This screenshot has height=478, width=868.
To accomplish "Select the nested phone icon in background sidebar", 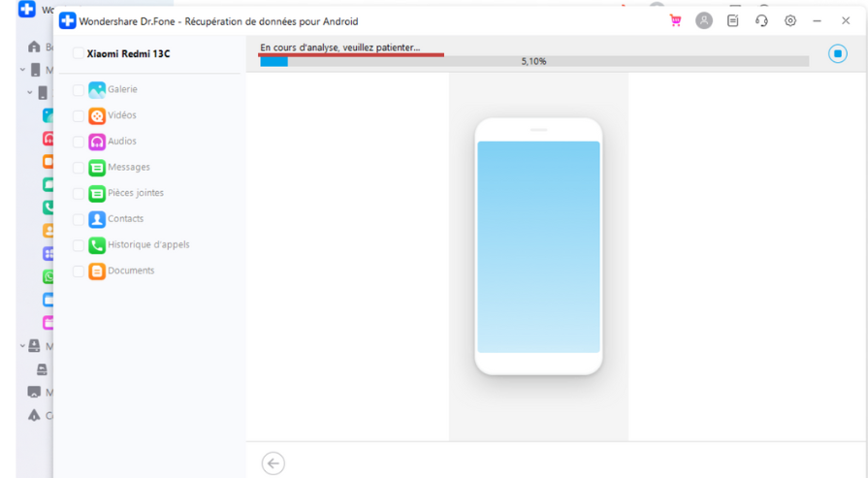I will [43, 92].
